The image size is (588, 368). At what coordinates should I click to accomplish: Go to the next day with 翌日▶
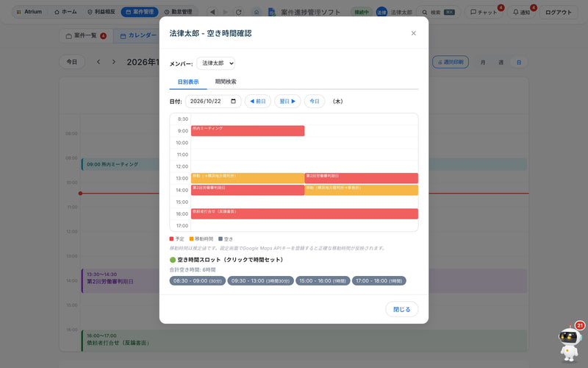(287, 102)
